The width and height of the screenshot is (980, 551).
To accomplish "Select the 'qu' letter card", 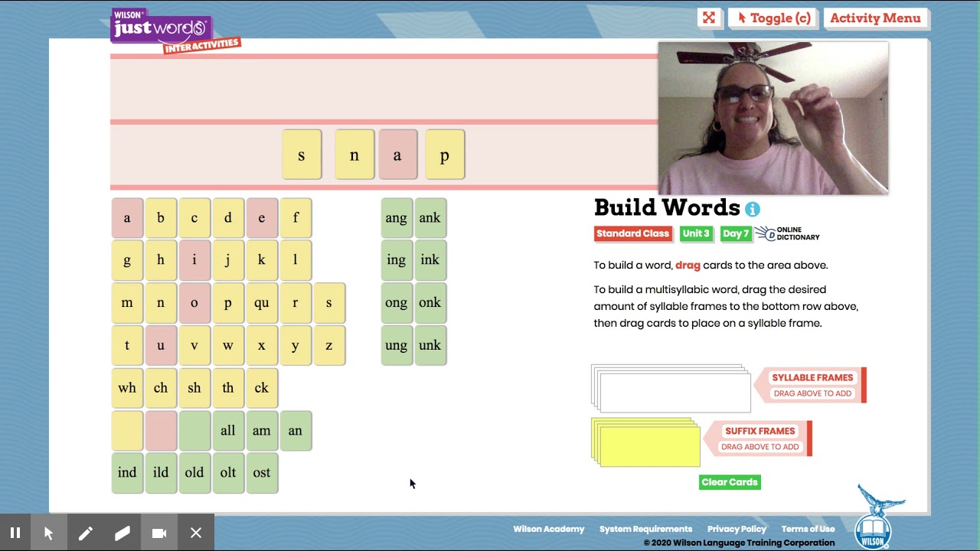I will (x=262, y=303).
